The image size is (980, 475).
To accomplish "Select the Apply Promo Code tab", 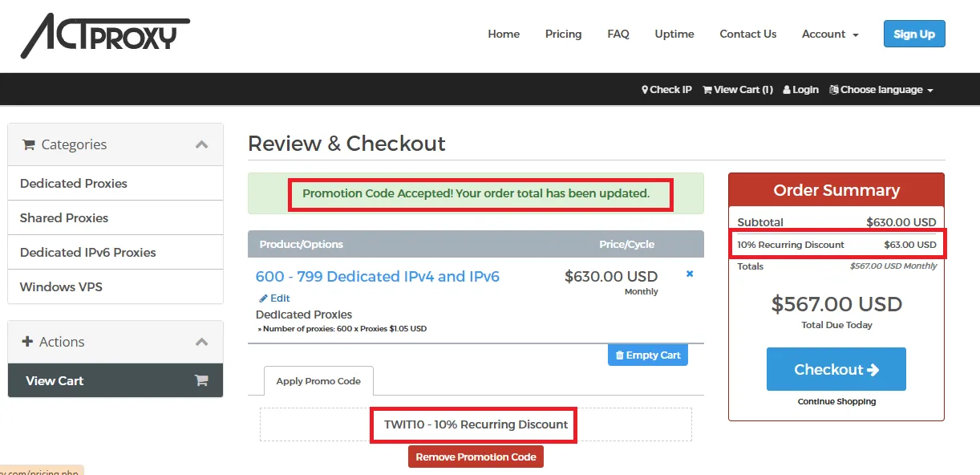I will click(318, 381).
